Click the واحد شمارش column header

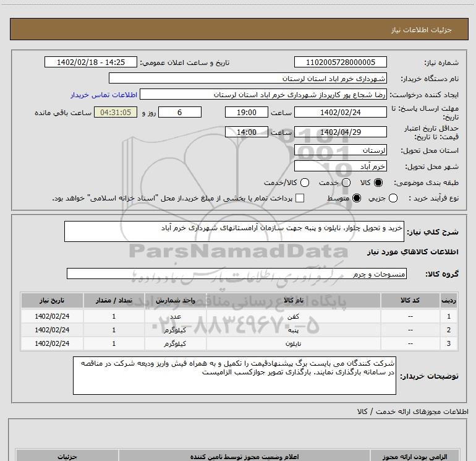(175, 300)
